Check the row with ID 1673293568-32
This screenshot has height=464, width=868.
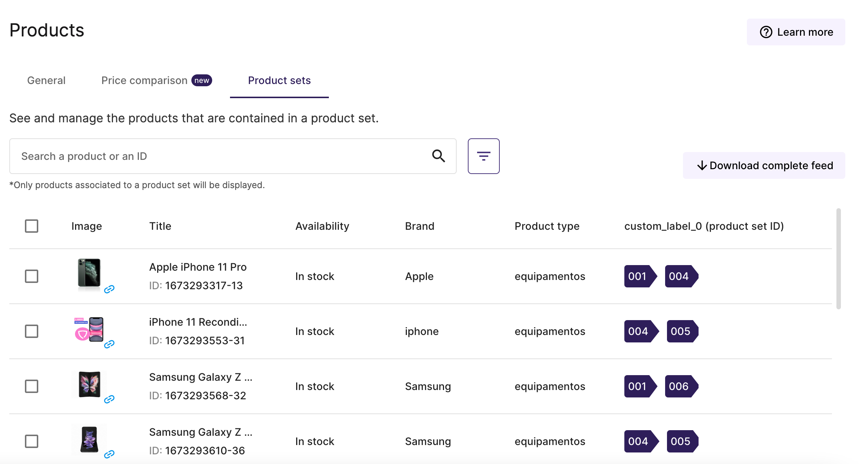[x=32, y=386]
